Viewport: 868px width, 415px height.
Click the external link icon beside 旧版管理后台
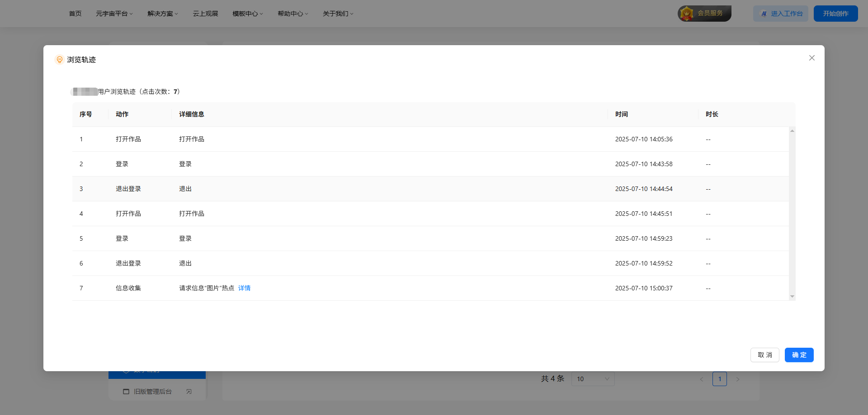(189, 392)
